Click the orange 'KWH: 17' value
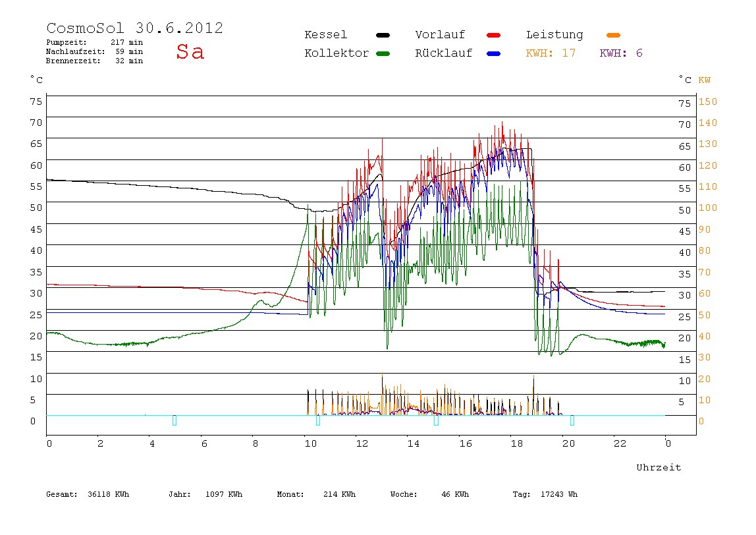 pyautogui.click(x=551, y=53)
